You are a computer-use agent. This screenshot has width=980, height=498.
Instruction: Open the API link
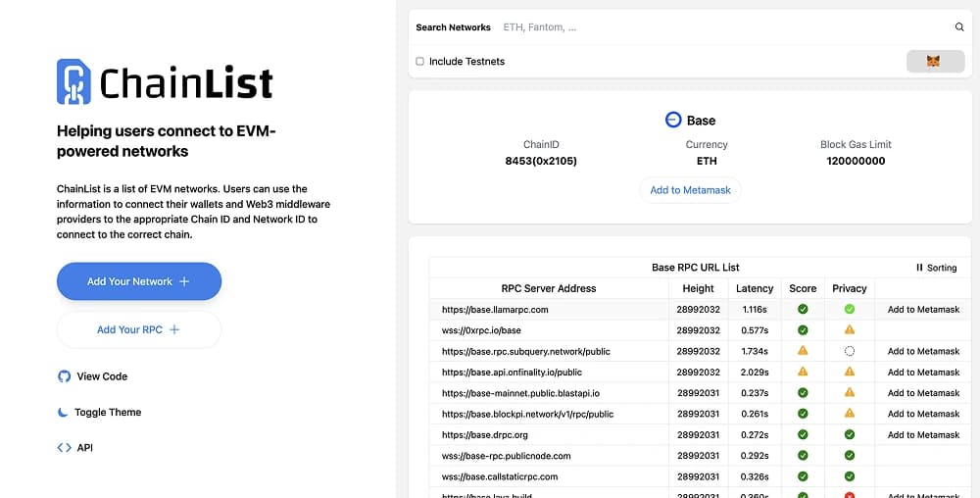[x=75, y=447]
